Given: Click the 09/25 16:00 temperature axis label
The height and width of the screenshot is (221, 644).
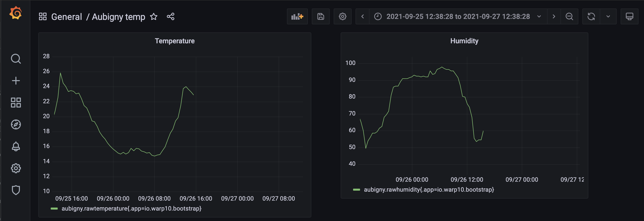Looking at the screenshot, I should point(72,198).
